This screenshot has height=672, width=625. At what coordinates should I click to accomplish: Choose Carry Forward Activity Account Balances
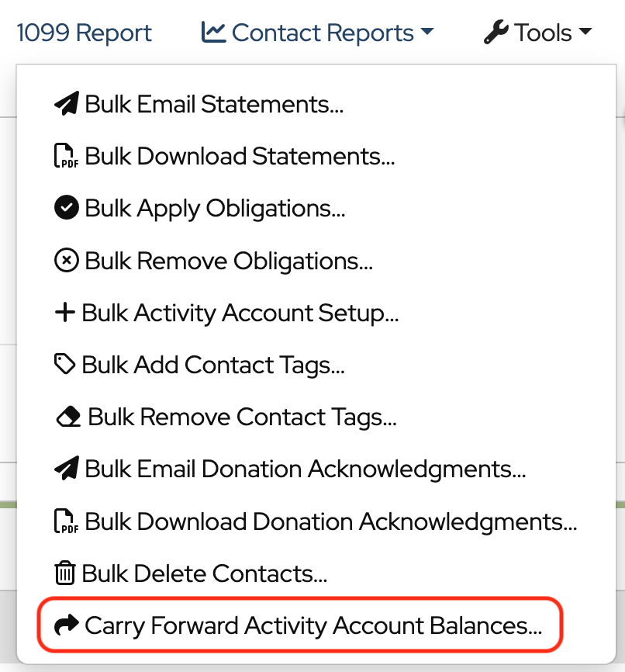click(x=312, y=626)
